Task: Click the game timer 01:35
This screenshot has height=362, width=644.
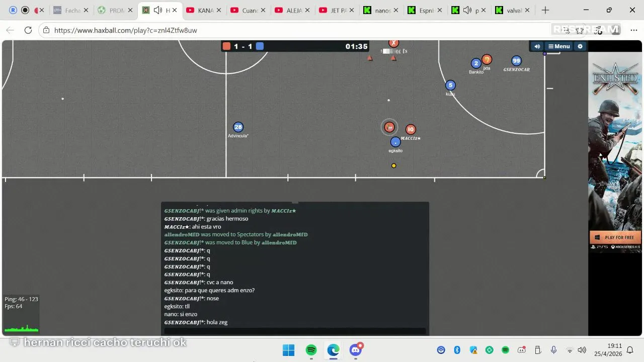Action: (356, 46)
